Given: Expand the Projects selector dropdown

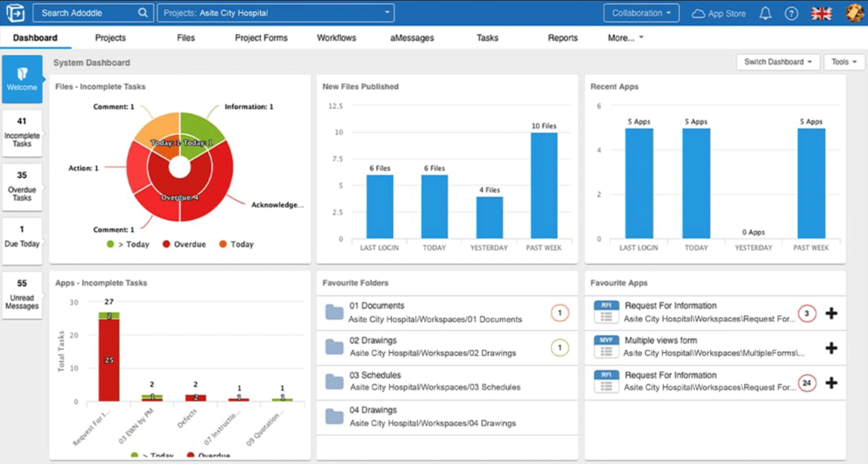Looking at the screenshot, I should [276, 13].
